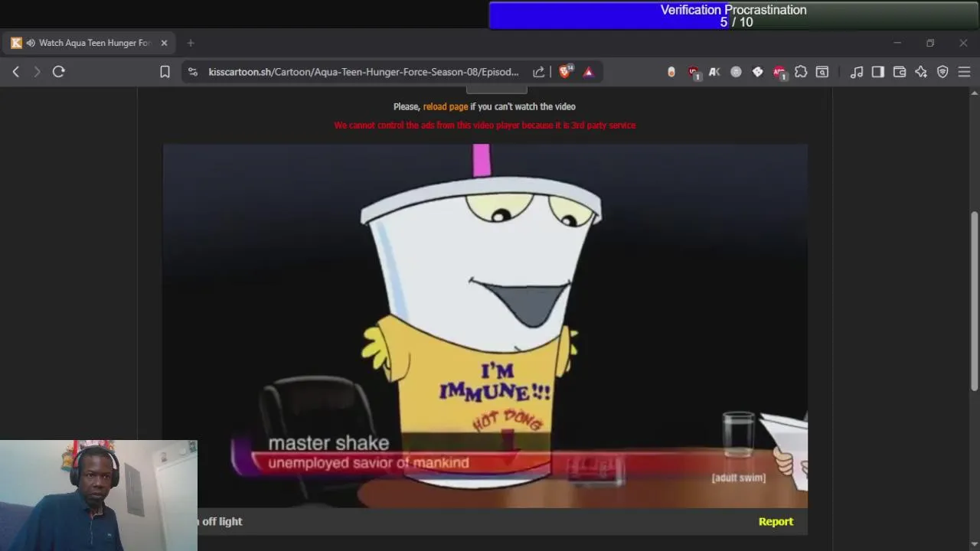Click the video player frame
This screenshot has height=551, width=980.
tap(485, 325)
